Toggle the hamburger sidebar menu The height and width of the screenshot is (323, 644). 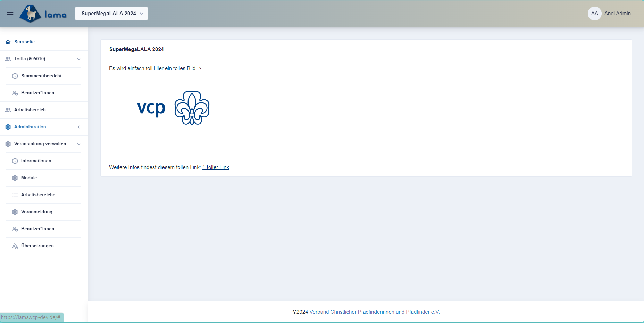(x=10, y=13)
